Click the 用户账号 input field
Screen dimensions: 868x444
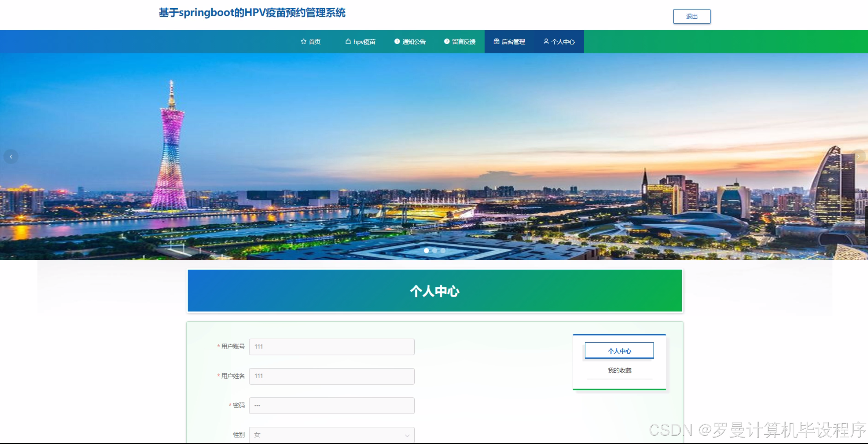point(331,347)
